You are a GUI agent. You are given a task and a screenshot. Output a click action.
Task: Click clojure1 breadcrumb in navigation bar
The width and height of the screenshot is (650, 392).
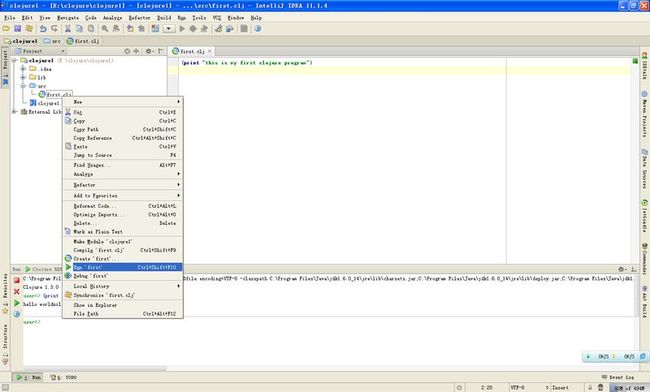21,41
